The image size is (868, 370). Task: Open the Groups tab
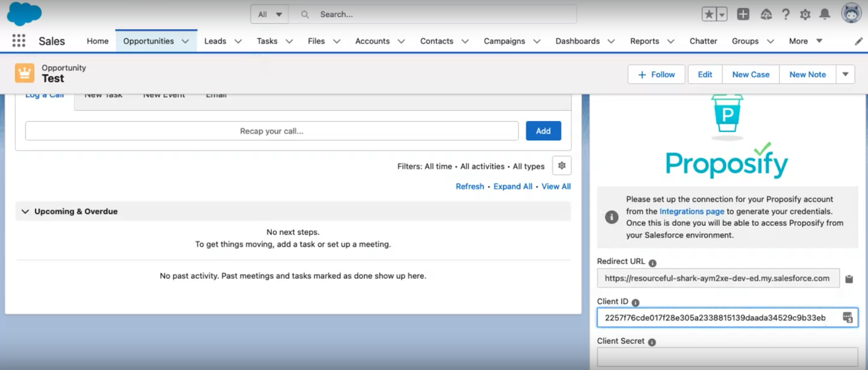pyautogui.click(x=745, y=41)
